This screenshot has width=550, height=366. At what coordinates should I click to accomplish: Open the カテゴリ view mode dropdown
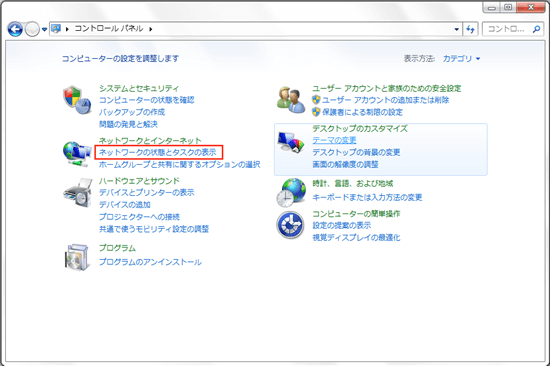tap(461, 59)
